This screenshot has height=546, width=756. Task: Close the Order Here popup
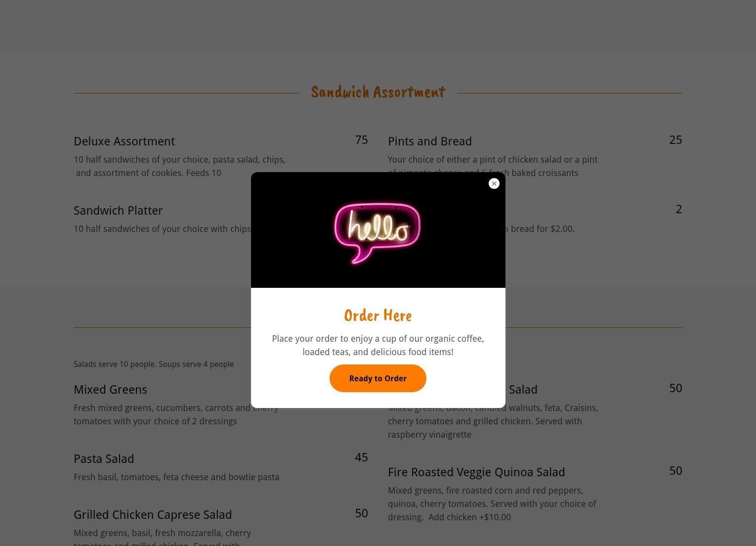(494, 183)
